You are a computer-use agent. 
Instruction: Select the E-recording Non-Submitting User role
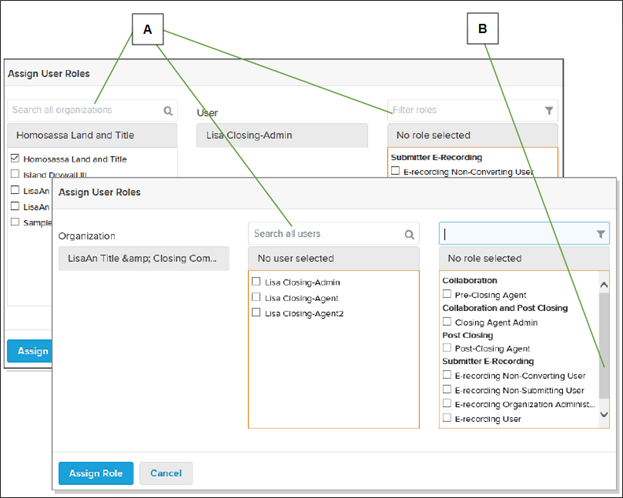pyautogui.click(x=447, y=390)
